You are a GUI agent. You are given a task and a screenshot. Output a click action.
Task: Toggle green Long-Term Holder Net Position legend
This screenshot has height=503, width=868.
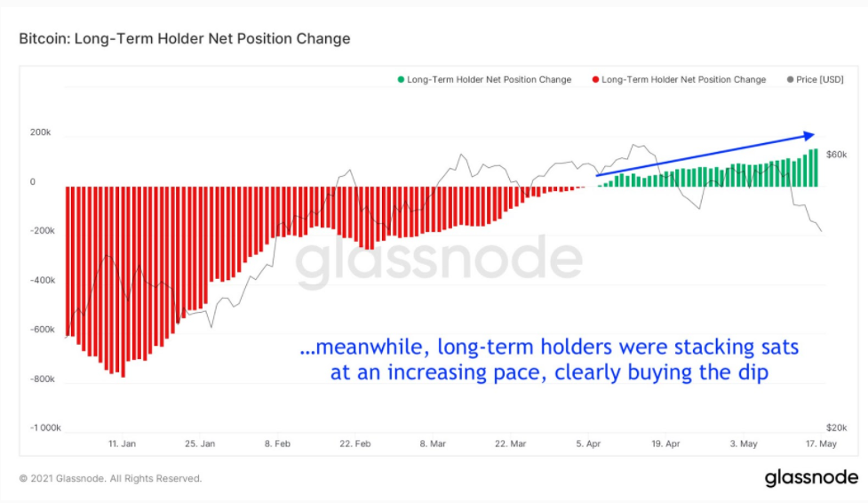[x=484, y=80]
